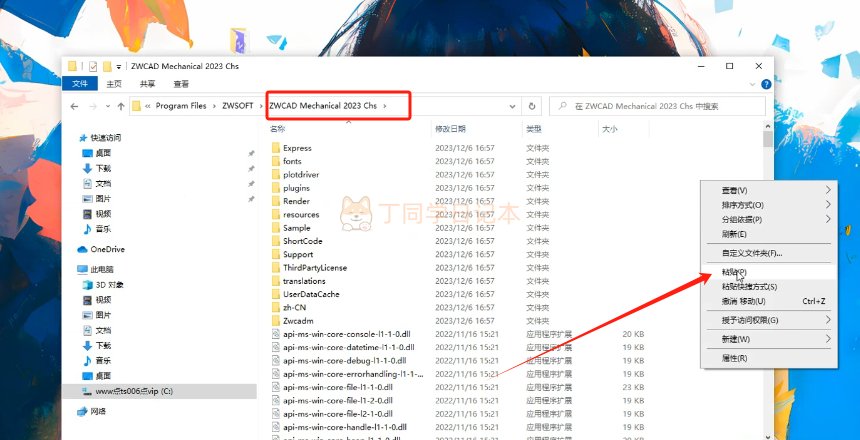Open the address bar history dropdown
This screenshot has height=440, width=860.
pyautogui.click(x=512, y=106)
